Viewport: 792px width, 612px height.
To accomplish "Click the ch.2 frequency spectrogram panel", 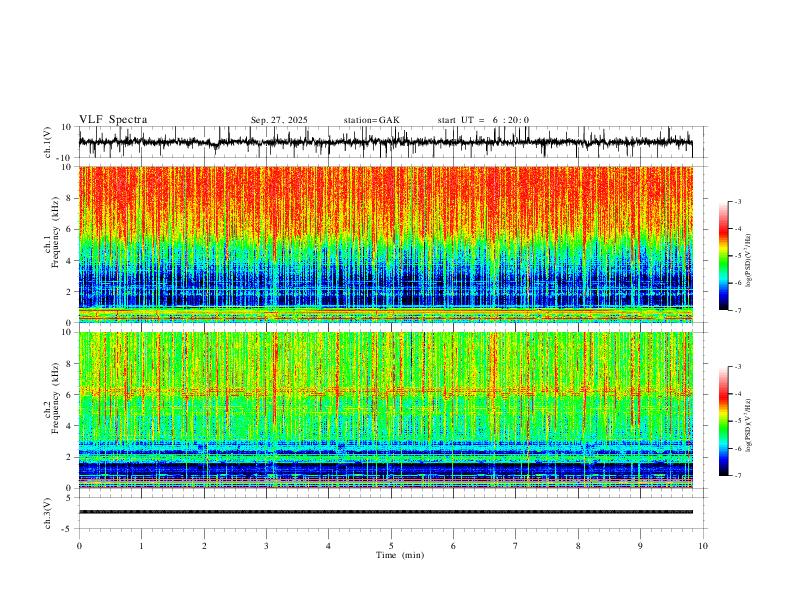I will tap(385, 410).
